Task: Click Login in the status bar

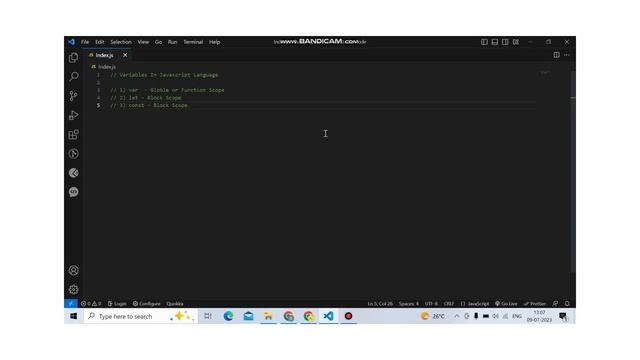Action: pyautogui.click(x=117, y=304)
